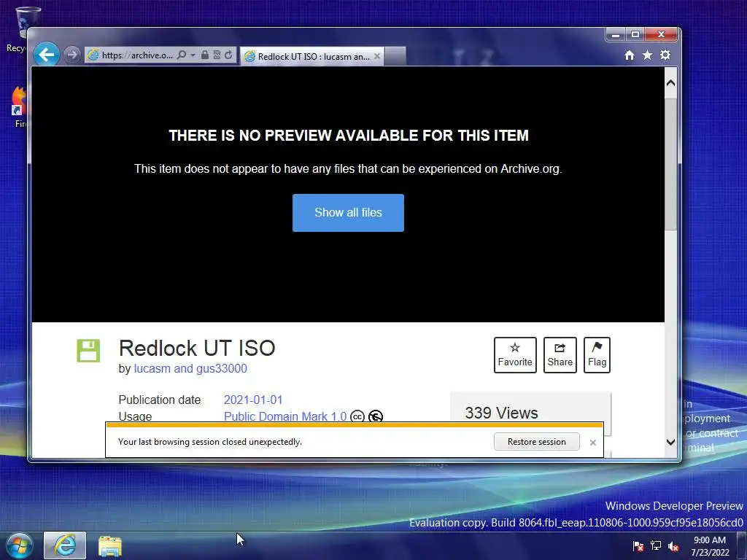
Task: Click the green floppy disk software icon
Action: click(88, 351)
